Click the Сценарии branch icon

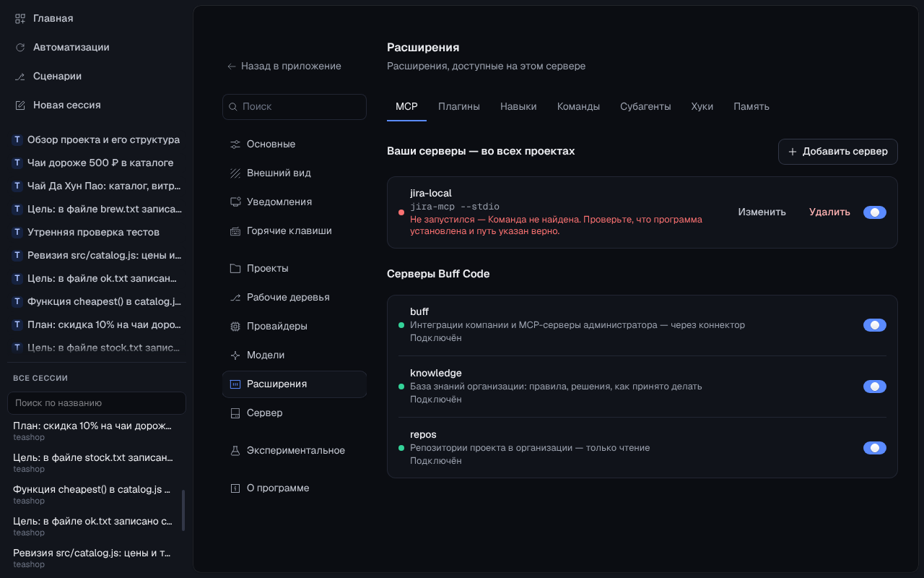pyautogui.click(x=20, y=76)
